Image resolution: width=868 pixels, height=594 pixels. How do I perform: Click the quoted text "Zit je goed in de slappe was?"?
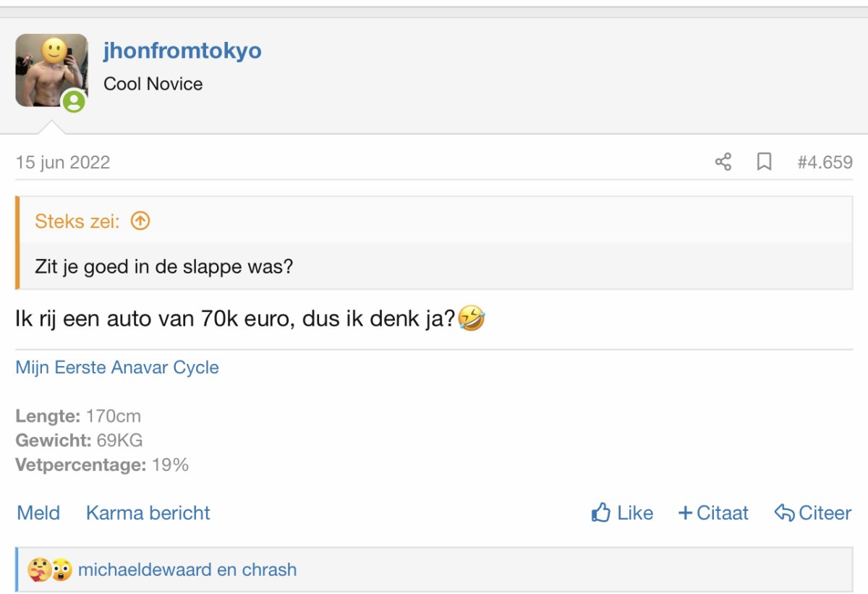[164, 266]
